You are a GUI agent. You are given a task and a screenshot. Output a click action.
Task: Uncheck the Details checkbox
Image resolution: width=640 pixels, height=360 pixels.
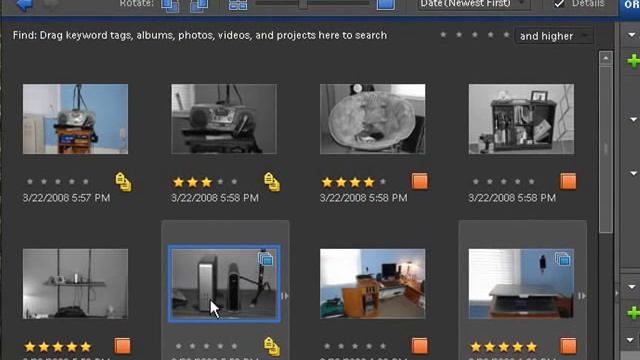pyautogui.click(x=559, y=4)
